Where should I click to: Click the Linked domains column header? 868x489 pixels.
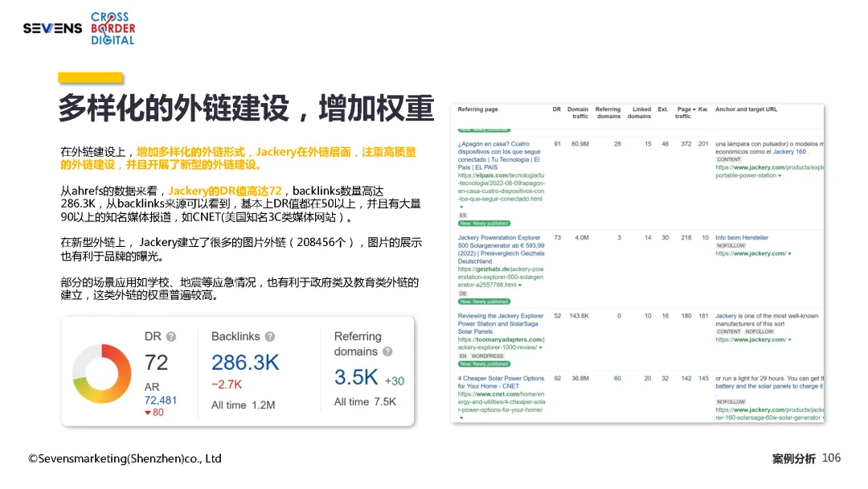pos(640,113)
